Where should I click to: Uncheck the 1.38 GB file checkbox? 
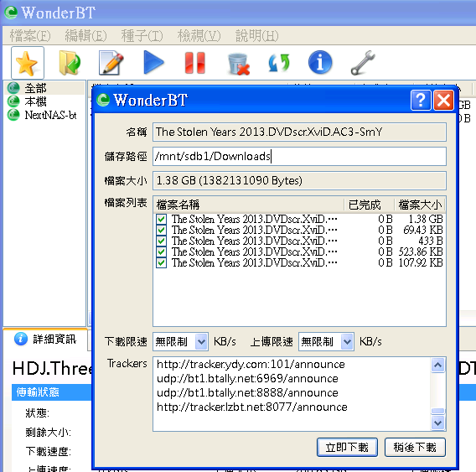[161, 219]
